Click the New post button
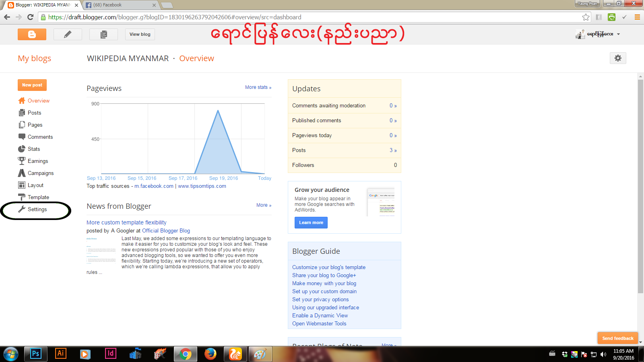 [x=32, y=85]
